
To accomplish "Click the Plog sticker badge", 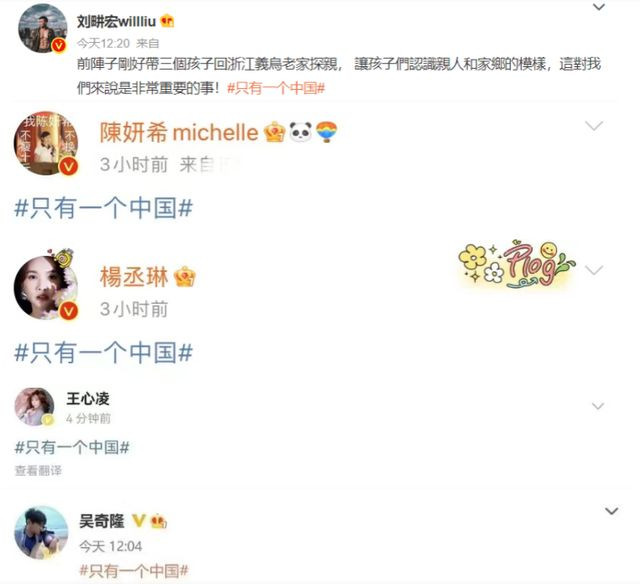I will pyautogui.click(x=517, y=265).
